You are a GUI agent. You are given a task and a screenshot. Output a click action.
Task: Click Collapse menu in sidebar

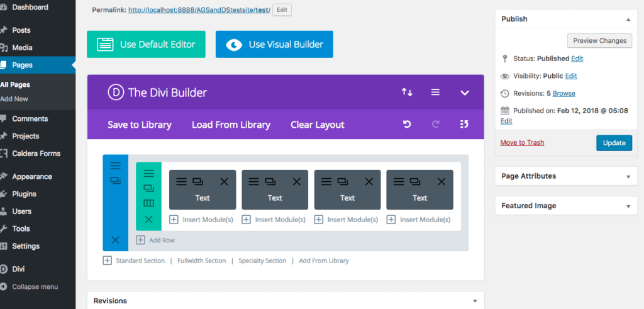35,287
